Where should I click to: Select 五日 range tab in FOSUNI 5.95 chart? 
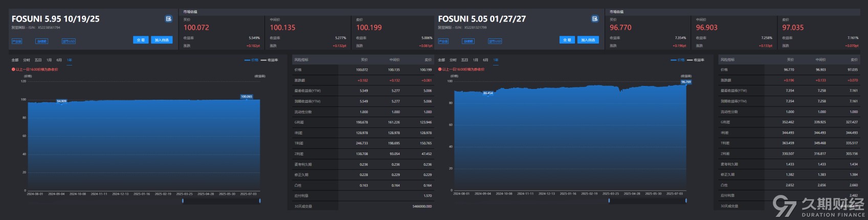click(38, 60)
